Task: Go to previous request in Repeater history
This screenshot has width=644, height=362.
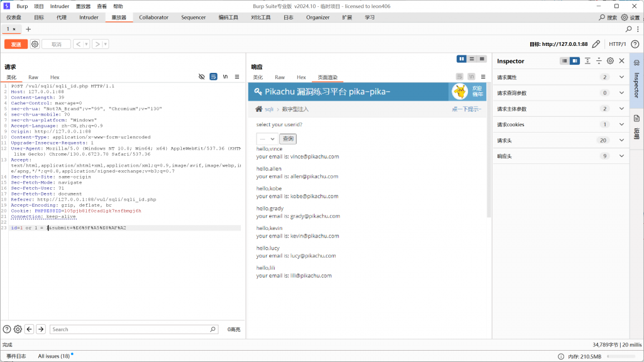Action: pos(78,45)
